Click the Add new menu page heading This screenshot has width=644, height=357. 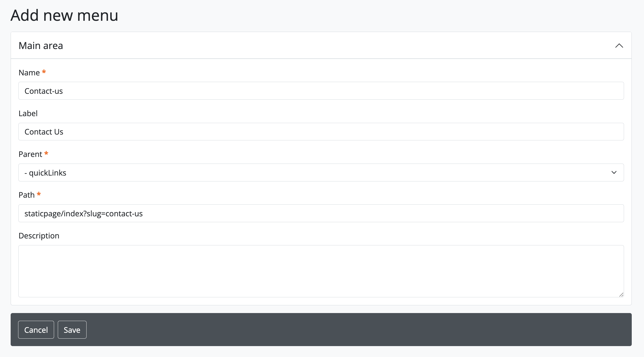click(64, 15)
